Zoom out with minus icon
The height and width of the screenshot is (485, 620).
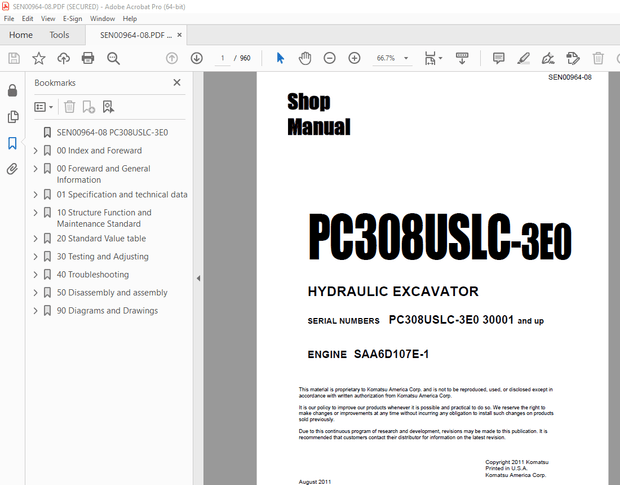point(329,59)
